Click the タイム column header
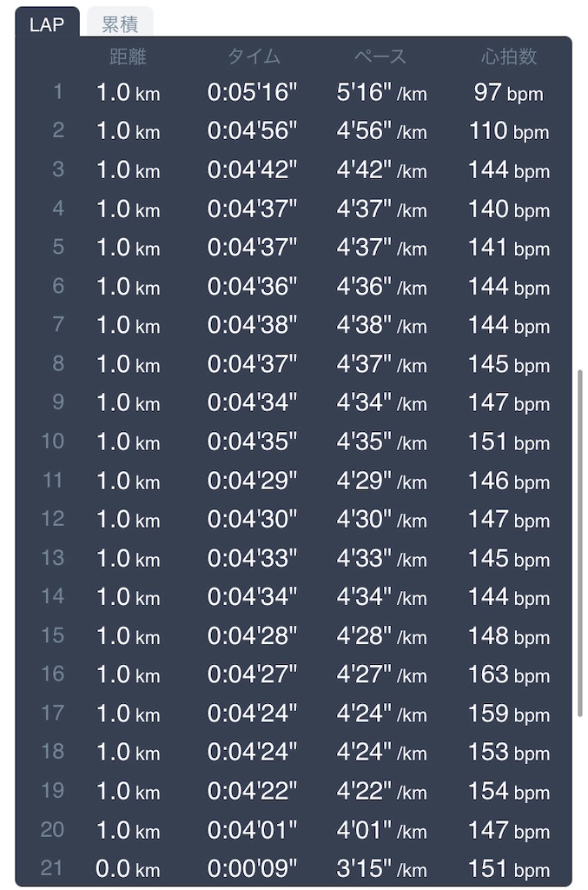The width and height of the screenshot is (588, 890). [253, 56]
